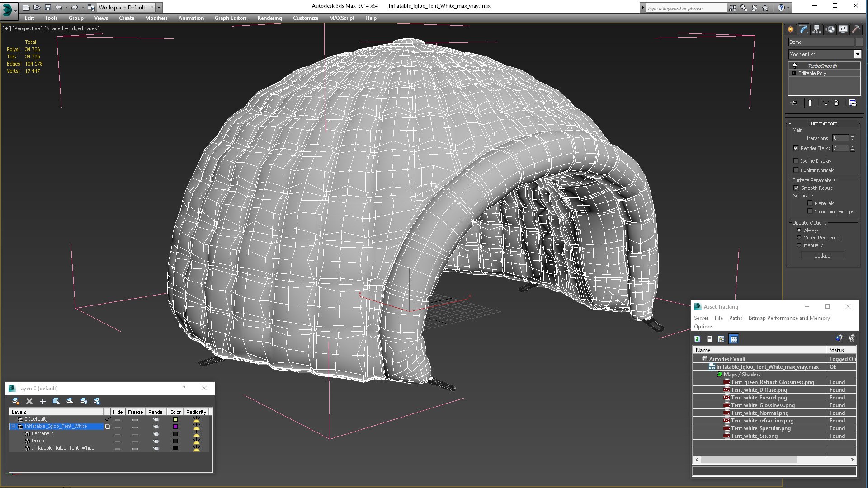Open the Hierarchy command panel tab
The image size is (868, 488).
click(x=816, y=29)
